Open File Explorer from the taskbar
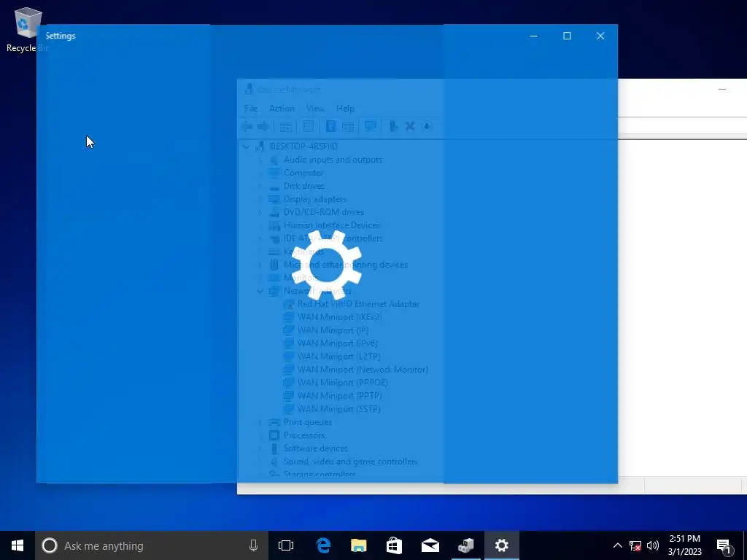Viewport: 747px width, 560px height. pos(359,545)
